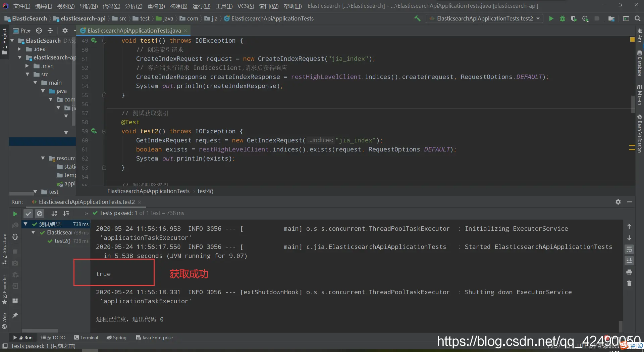Click the green Run button in the toolbar
This screenshot has width=644, height=352.
pyautogui.click(x=551, y=18)
